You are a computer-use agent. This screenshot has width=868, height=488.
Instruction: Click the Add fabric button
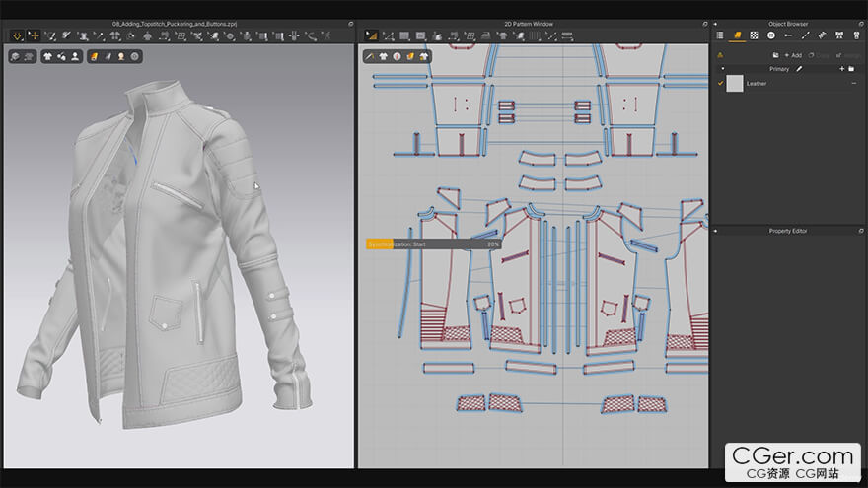(x=792, y=55)
